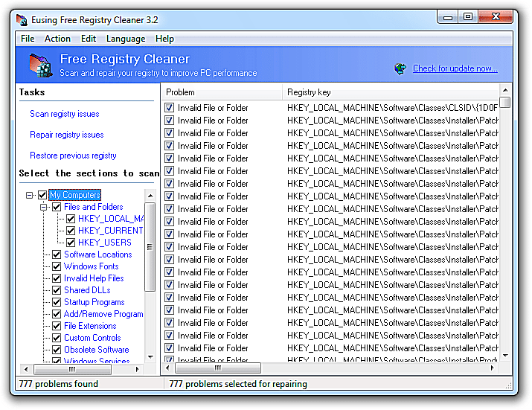Click Check for update now link

(455, 68)
